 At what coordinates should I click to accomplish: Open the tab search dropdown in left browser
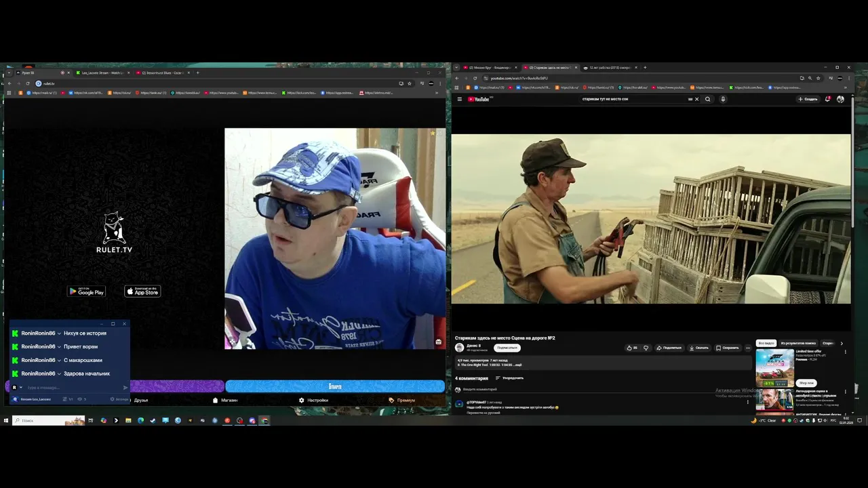[9, 73]
